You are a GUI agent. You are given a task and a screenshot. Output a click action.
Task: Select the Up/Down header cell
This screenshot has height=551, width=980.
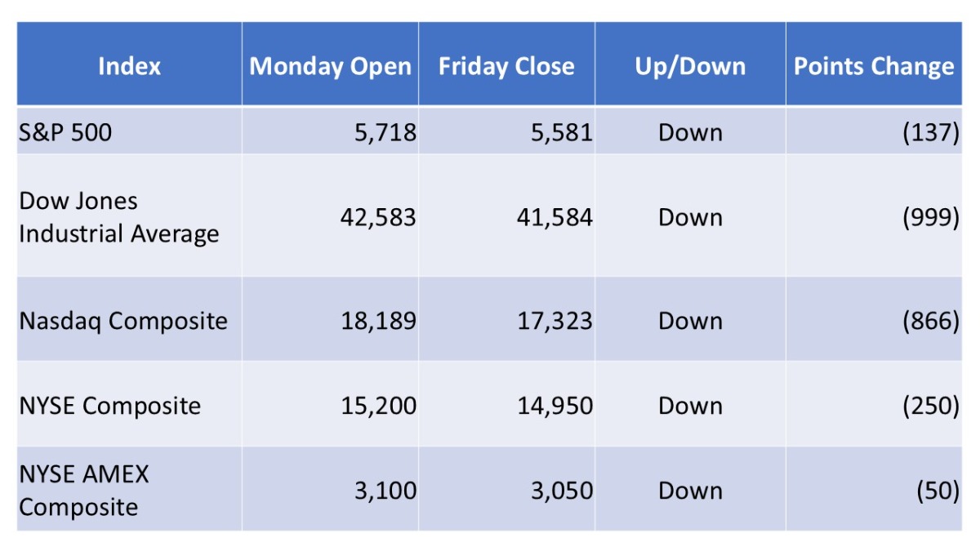(x=690, y=66)
